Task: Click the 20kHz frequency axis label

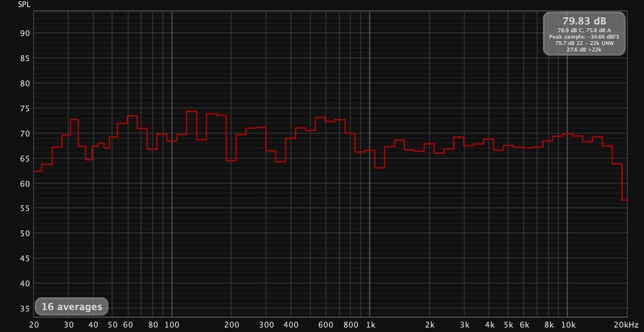Action: tap(627, 325)
